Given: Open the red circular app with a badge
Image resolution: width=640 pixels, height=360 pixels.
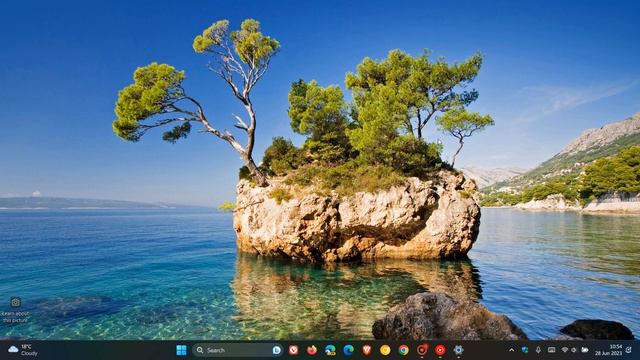Looking at the screenshot, I should 422,349.
